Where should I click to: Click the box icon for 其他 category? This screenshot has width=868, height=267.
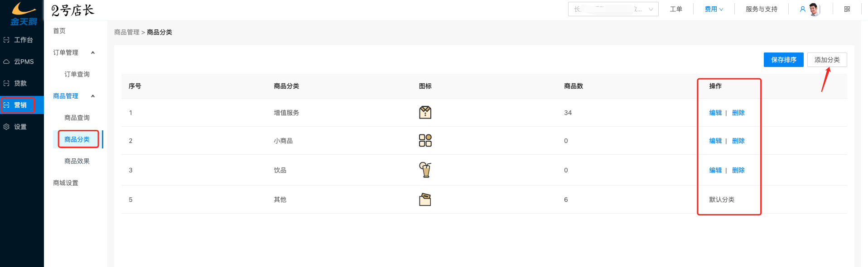coord(425,199)
